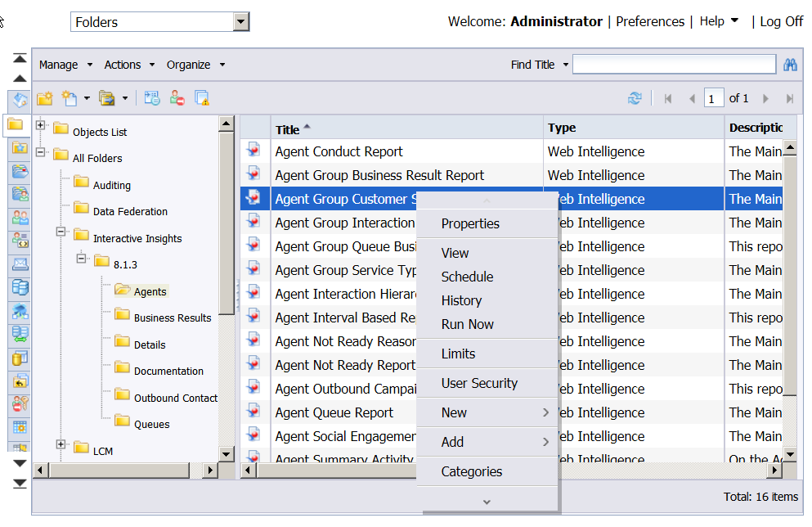Screen dimensions: 812x527
Task: Go to the first page arrow
Action: coord(668,98)
